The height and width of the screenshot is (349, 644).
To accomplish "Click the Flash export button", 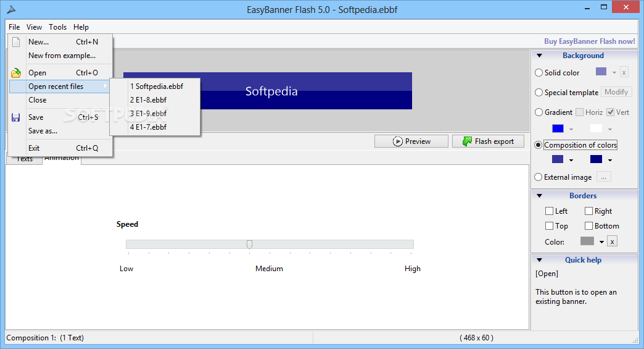I will [x=488, y=141].
